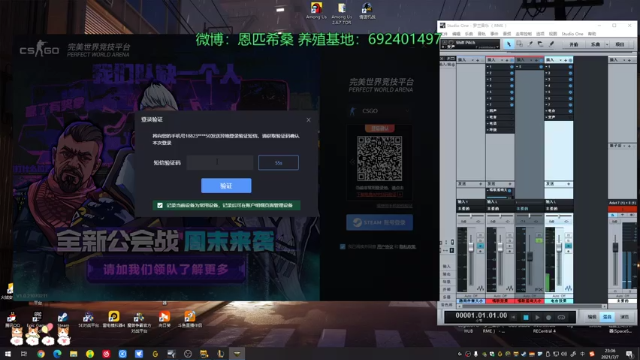Screen dimensions: 640x360
Task: Open the Studio One menu in menu bar
Action: click(x=572, y=34)
